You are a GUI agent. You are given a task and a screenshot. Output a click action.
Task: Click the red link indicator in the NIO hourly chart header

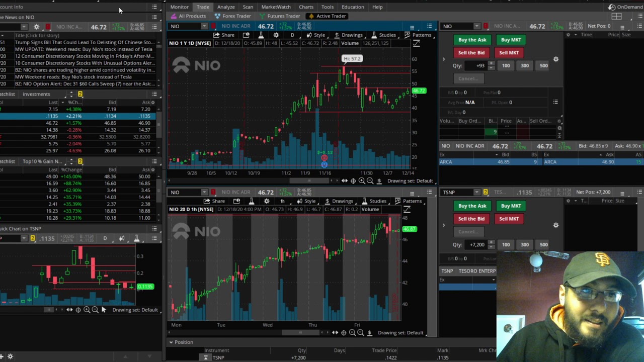point(213,192)
